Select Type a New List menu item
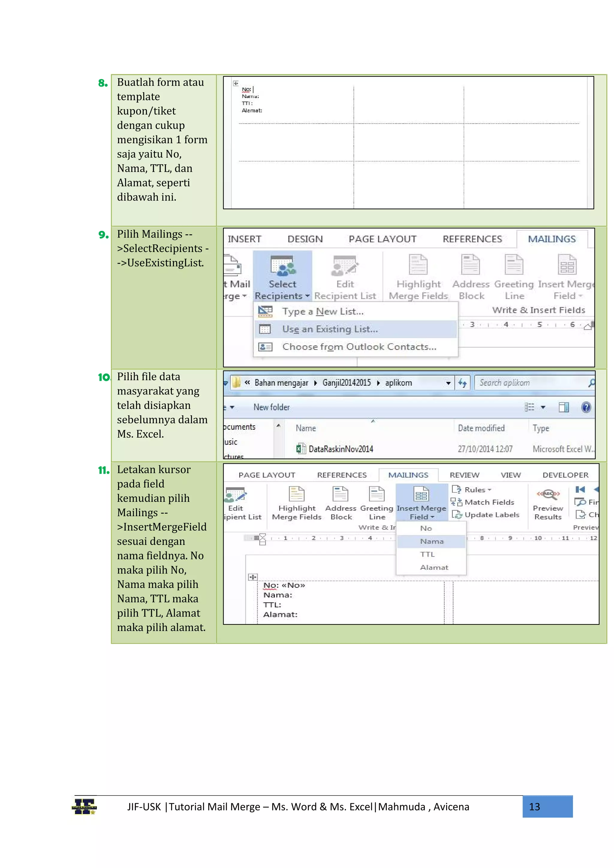The image size is (614, 868). click(x=355, y=311)
